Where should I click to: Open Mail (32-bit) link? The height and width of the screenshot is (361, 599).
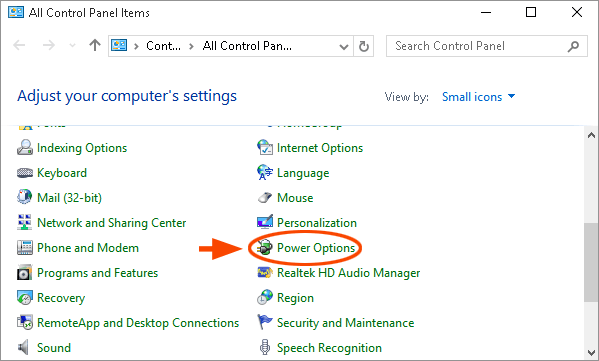click(x=70, y=198)
